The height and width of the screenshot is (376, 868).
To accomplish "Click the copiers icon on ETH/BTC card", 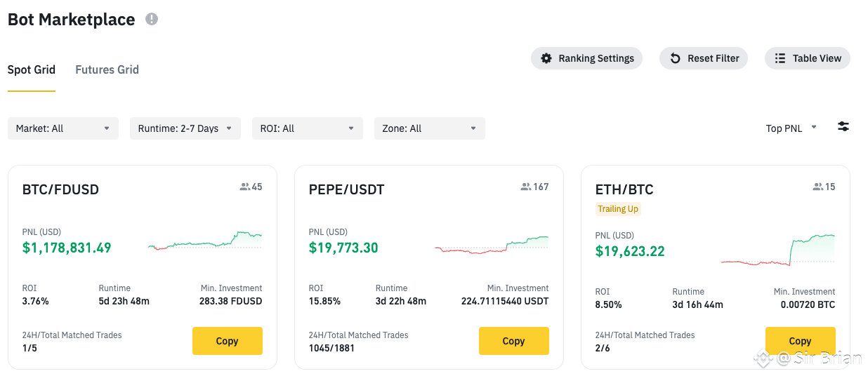I will (817, 187).
